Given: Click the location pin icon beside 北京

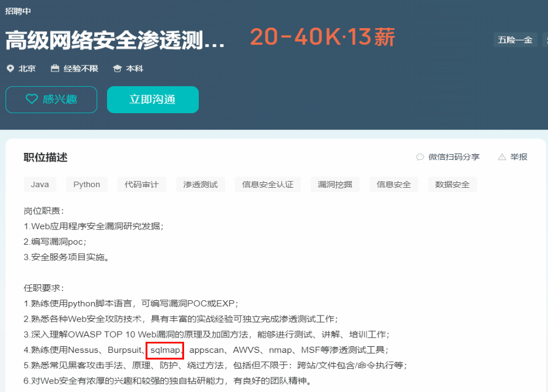Looking at the screenshot, I should (x=10, y=68).
